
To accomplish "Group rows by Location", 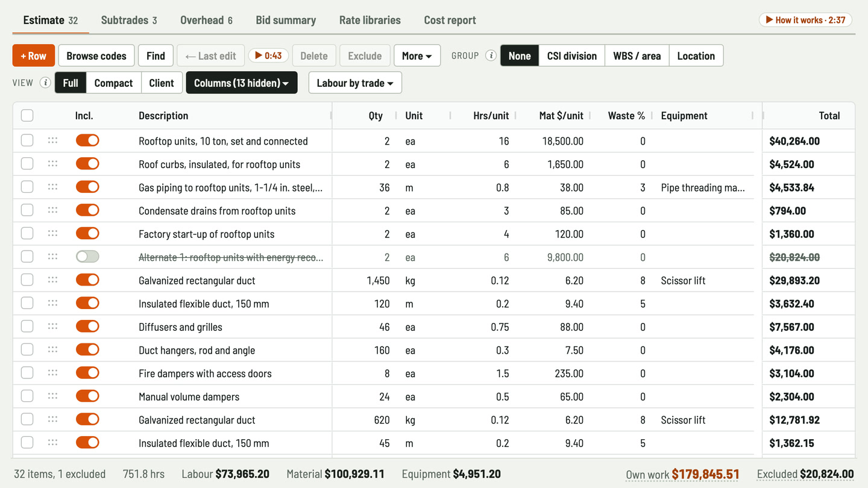I will tap(696, 55).
